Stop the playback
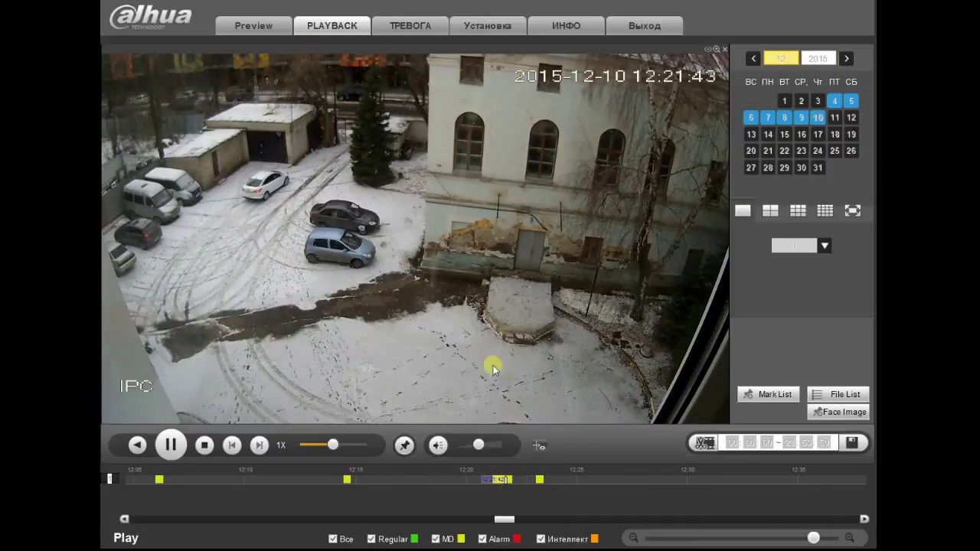Viewport: 980px width, 551px height. point(204,445)
